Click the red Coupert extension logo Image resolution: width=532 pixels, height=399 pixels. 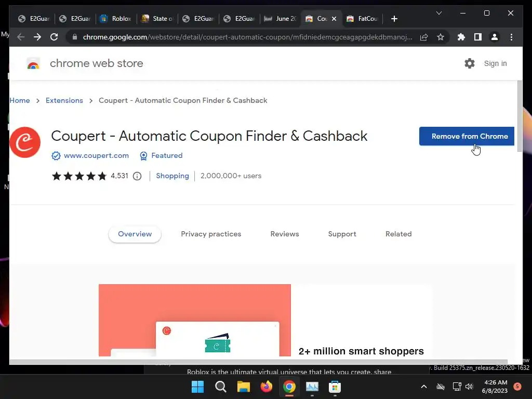pyautogui.click(x=25, y=142)
